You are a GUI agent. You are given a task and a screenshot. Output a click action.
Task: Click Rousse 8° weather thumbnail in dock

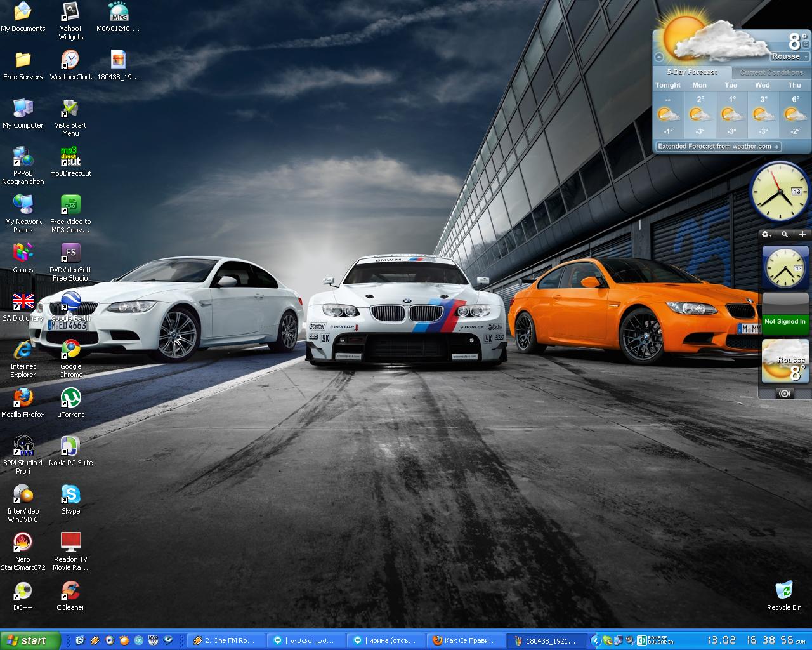785,361
